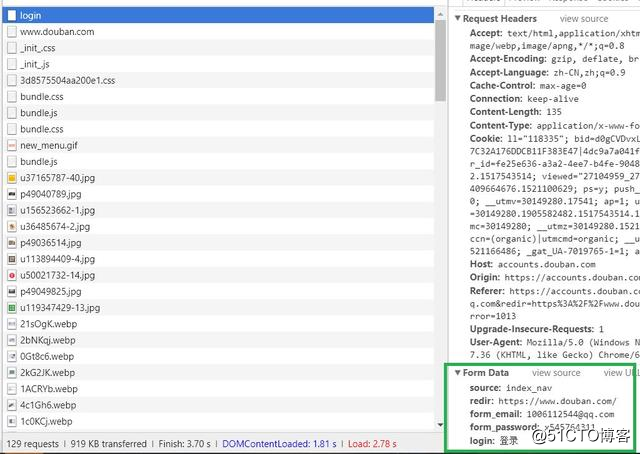Click form_email value in Form Data
The image size is (640, 454).
tap(570, 414)
